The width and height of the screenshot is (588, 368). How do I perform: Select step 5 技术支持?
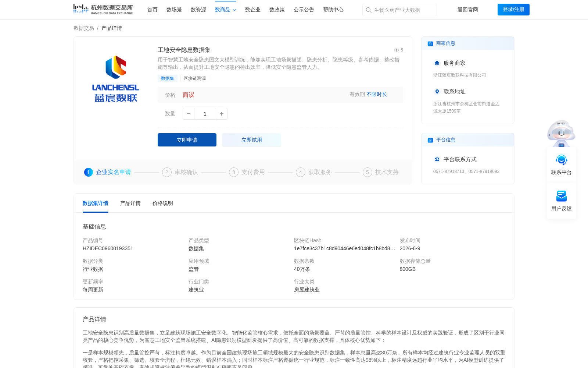click(381, 172)
